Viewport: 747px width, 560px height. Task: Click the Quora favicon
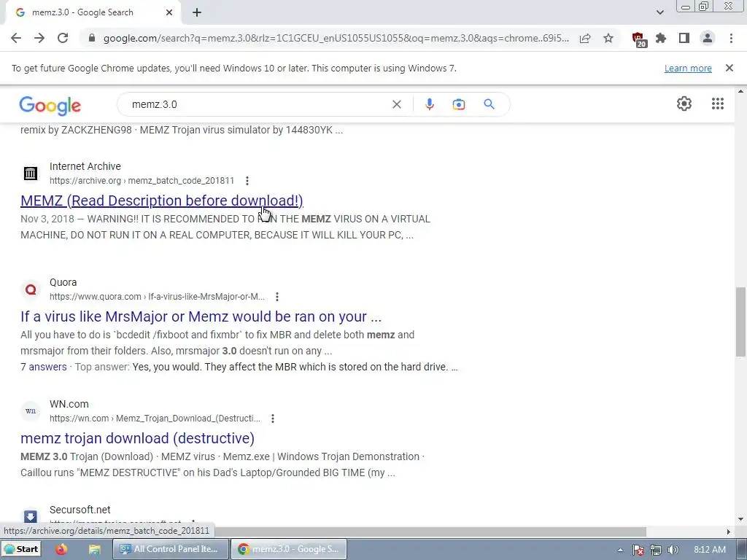point(31,289)
